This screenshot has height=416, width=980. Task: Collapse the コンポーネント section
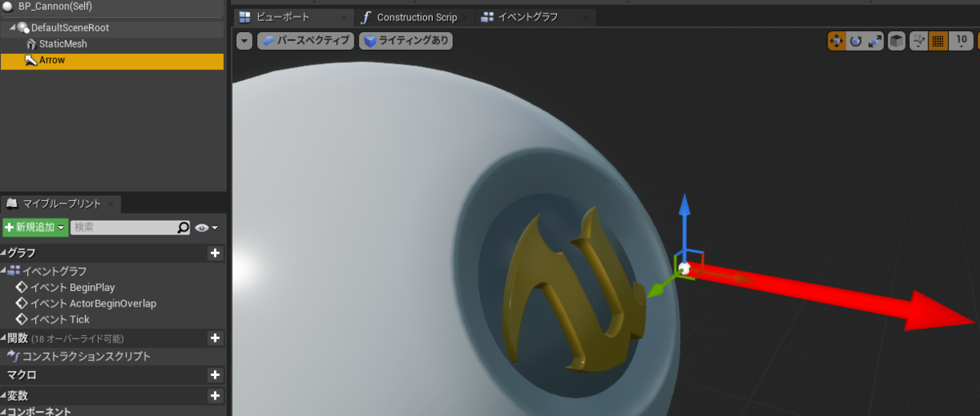tap(4, 411)
